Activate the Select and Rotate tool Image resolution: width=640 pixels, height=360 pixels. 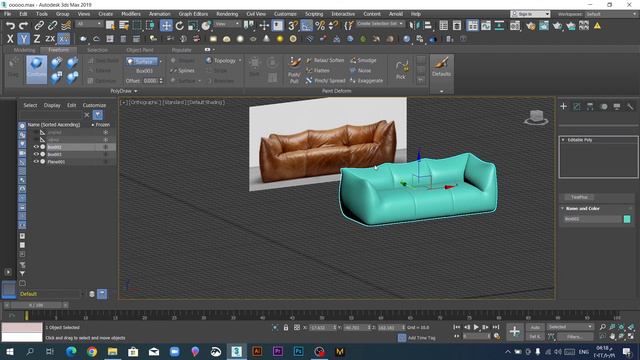tap(180, 26)
